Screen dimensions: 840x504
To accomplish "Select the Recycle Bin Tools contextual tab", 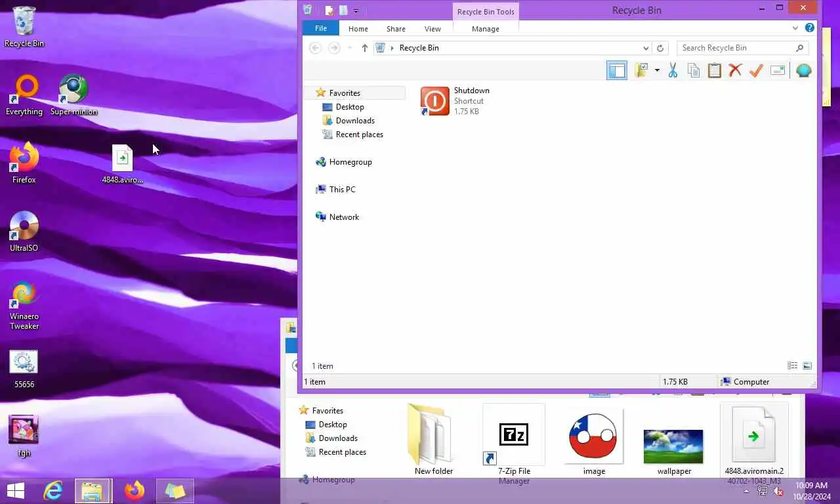I will point(486,12).
